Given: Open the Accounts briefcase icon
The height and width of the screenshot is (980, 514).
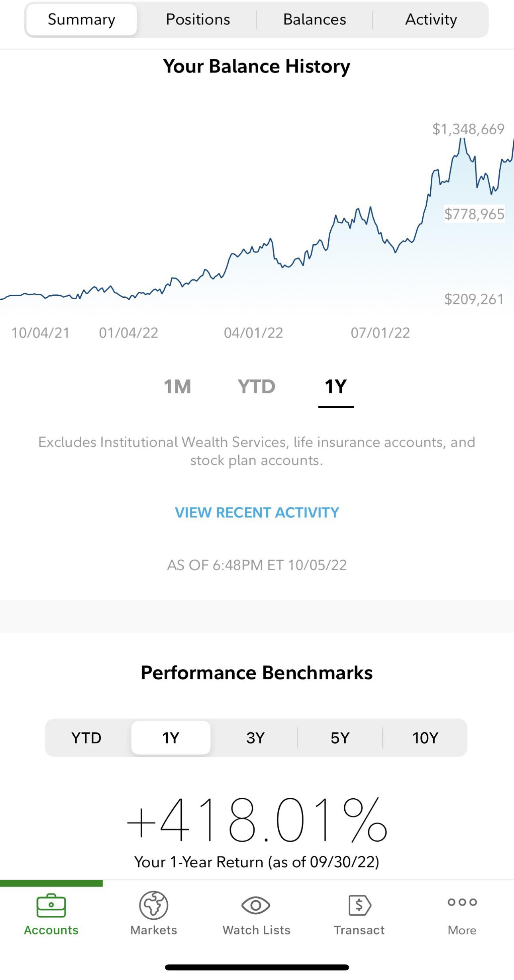Looking at the screenshot, I should click(x=51, y=905).
